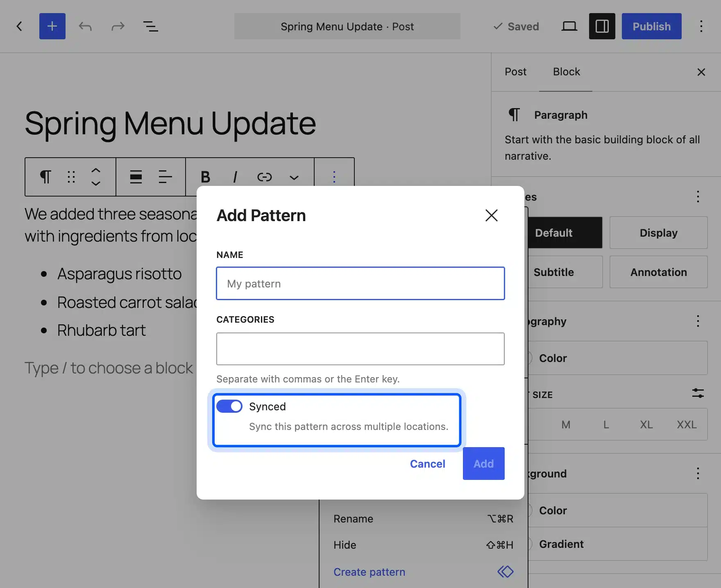The height and width of the screenshot is (588, 721).
Task: Toggle bold formatting
Action: (206, 177)
